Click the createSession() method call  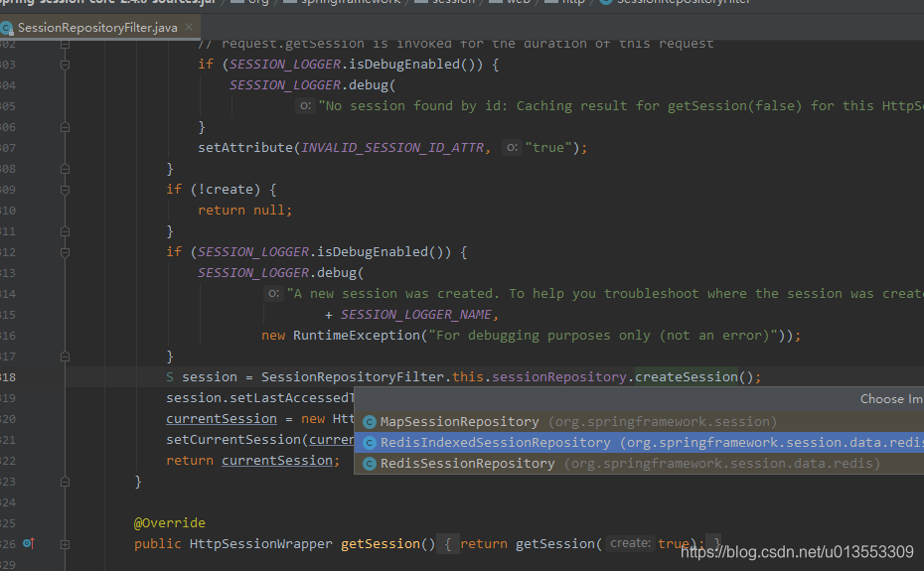tap(687, 377)
